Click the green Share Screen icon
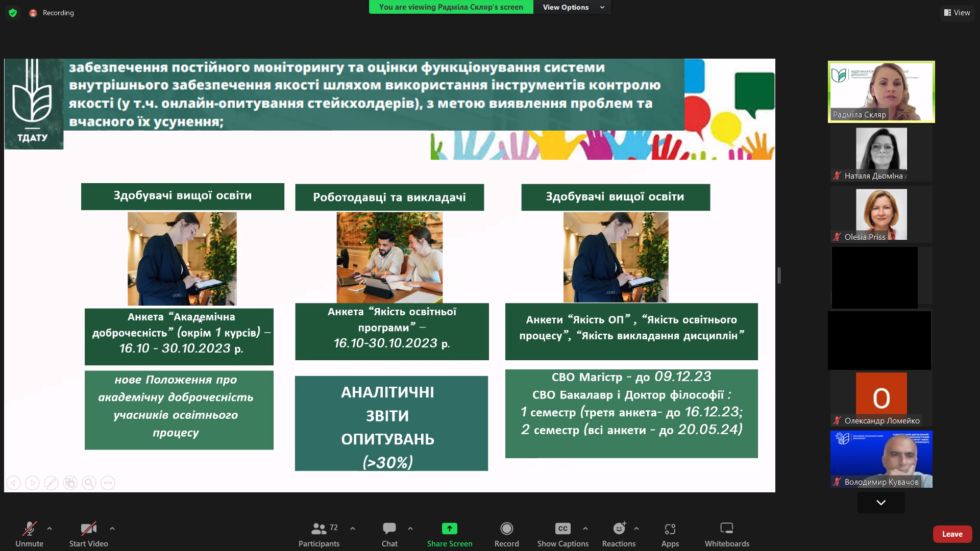The width and height of the screenshot is (980, 551). (449, 529)
